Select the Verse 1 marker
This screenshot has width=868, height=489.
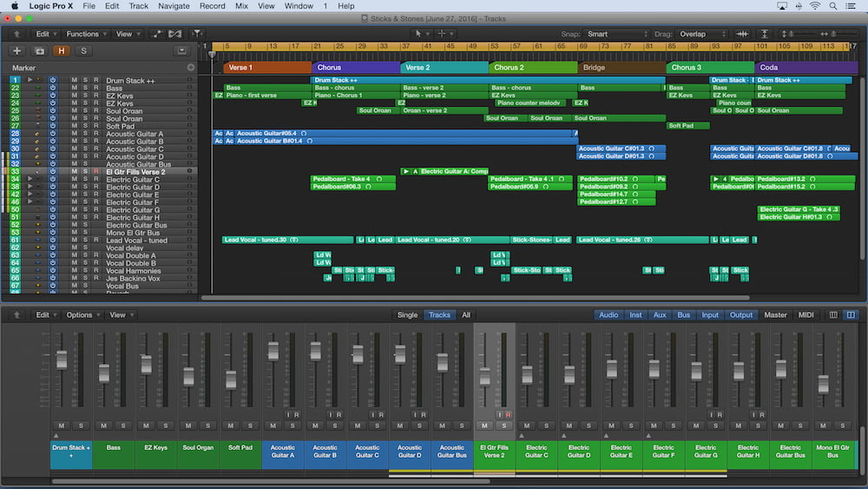pyautogui.click(x=267, y=68)
